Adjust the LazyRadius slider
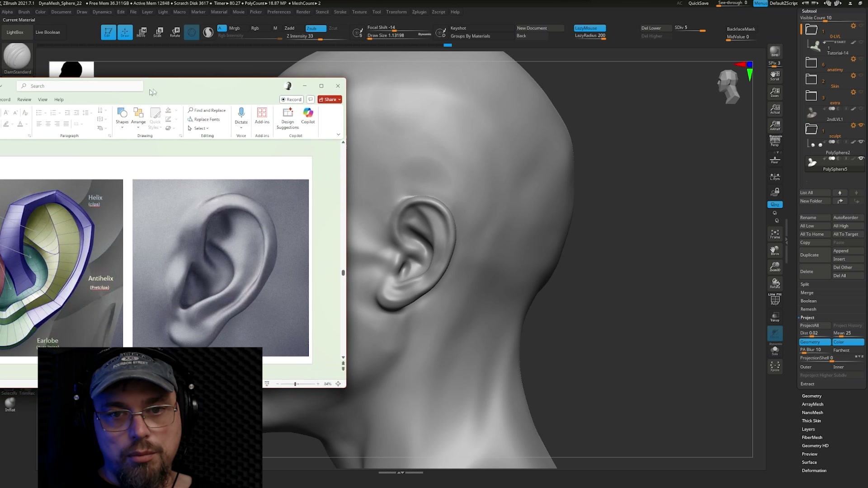The height and width of the screenshot is (488, 868). pos(590,36)
